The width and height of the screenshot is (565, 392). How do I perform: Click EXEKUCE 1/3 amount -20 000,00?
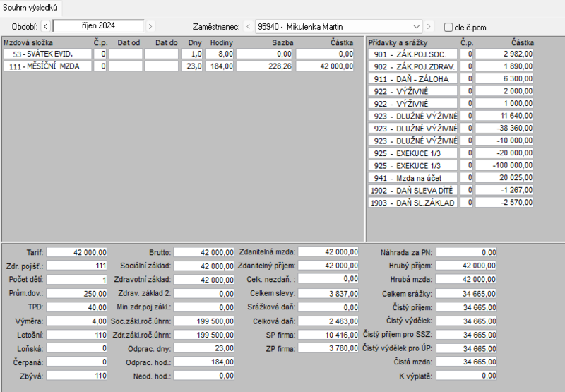504,153
